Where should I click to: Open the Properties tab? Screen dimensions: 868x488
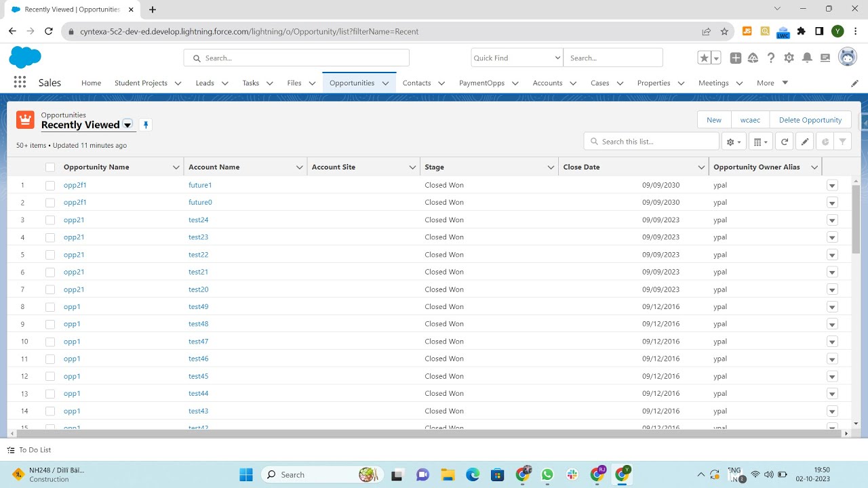pyautogui.click(x=654, y=83)
